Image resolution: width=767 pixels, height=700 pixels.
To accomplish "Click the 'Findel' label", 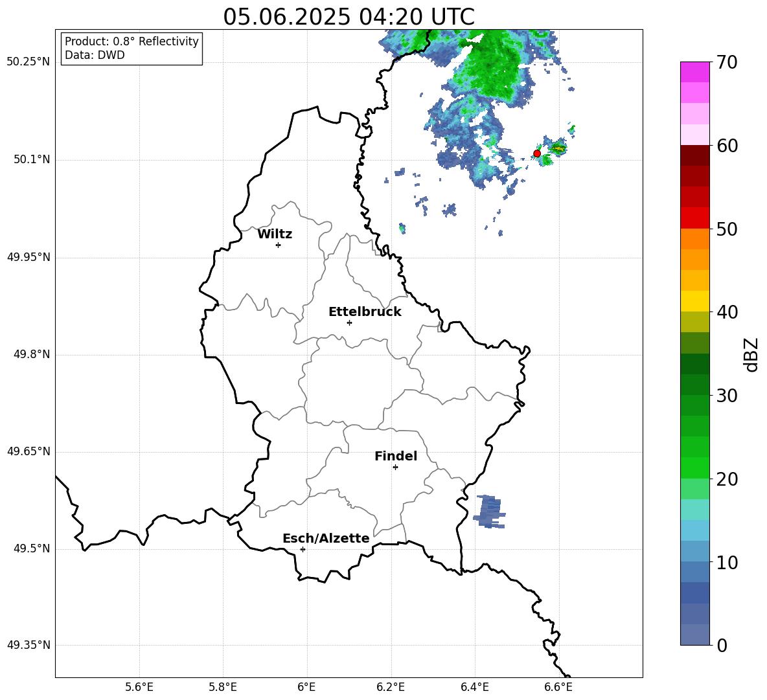I will tap(396, 456).
